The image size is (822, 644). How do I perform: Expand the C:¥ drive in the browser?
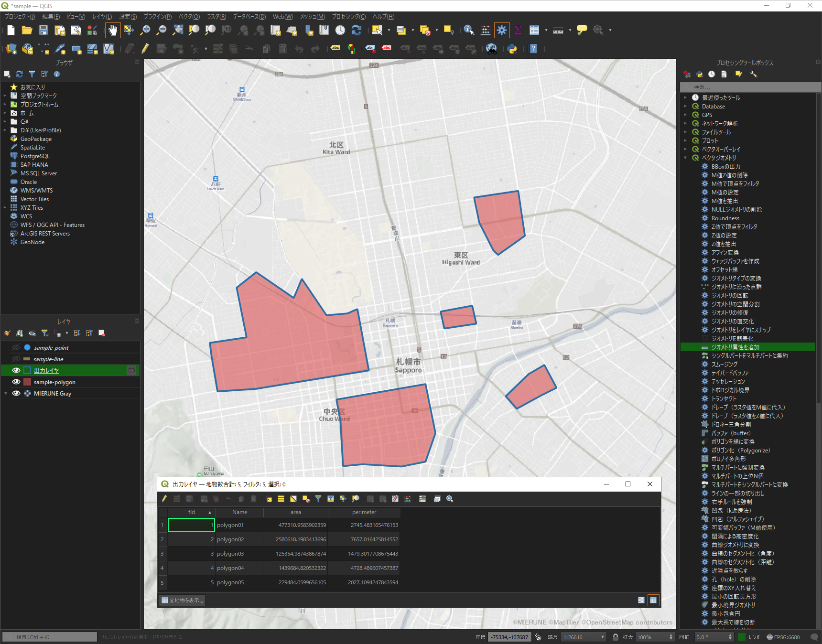point(5,121)
